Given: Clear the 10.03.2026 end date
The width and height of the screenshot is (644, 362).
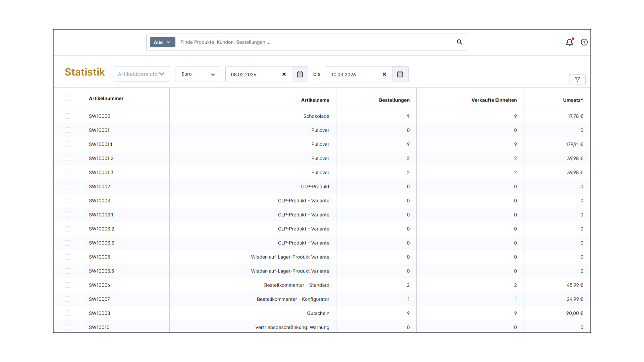Looking at the screenshot, I should 384,74.
